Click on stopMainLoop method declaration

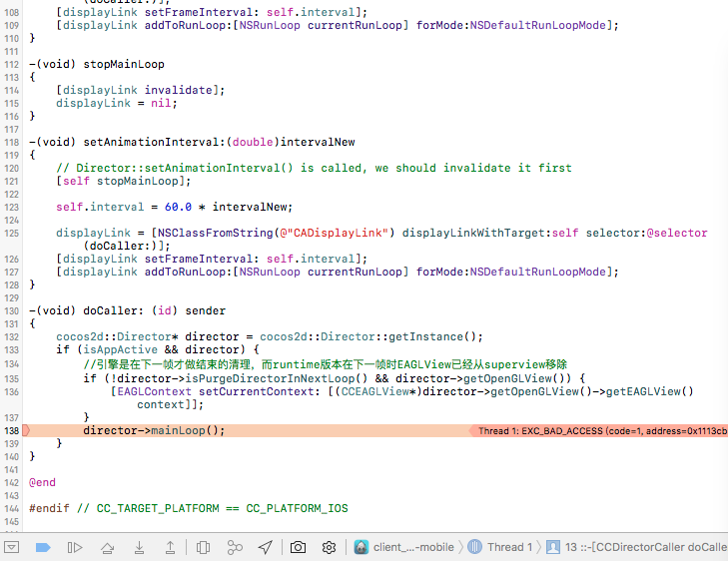click(97, 64)
